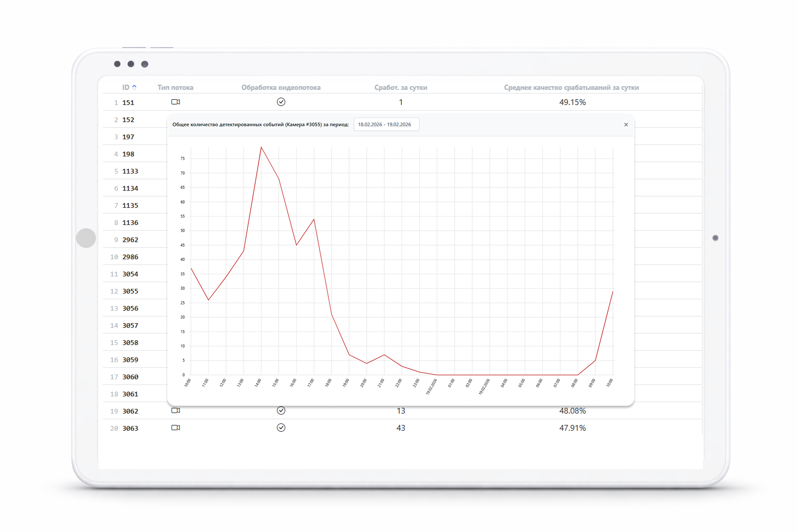
Task: Open daily detections count 43 for ID 3063
Action: pyautogui.click(x=401, y=428)
